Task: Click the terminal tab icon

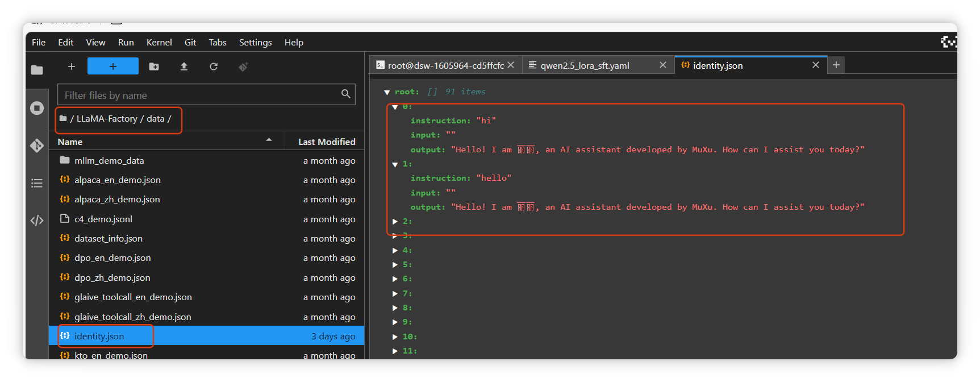Action: click(381, 65)
